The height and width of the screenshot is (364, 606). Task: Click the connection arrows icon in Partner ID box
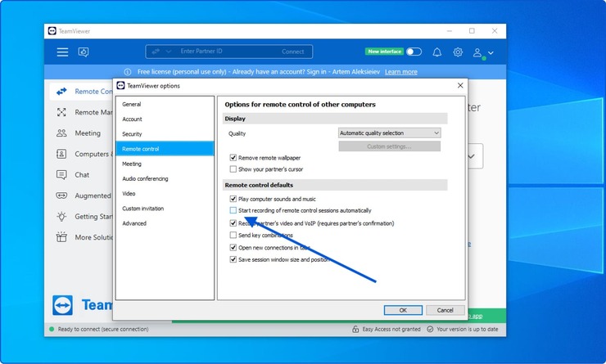156,52
